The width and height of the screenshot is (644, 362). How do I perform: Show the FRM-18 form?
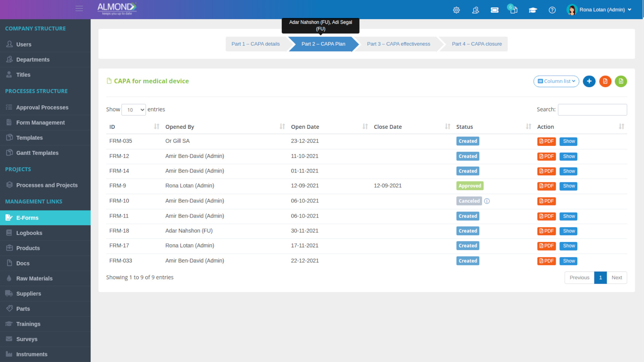tap(569, 231)
